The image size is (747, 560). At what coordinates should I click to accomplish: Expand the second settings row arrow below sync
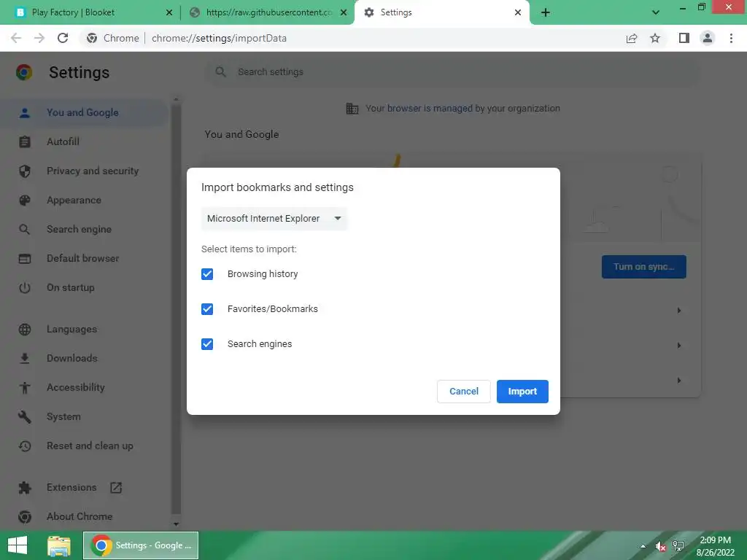tap(679, 345)
